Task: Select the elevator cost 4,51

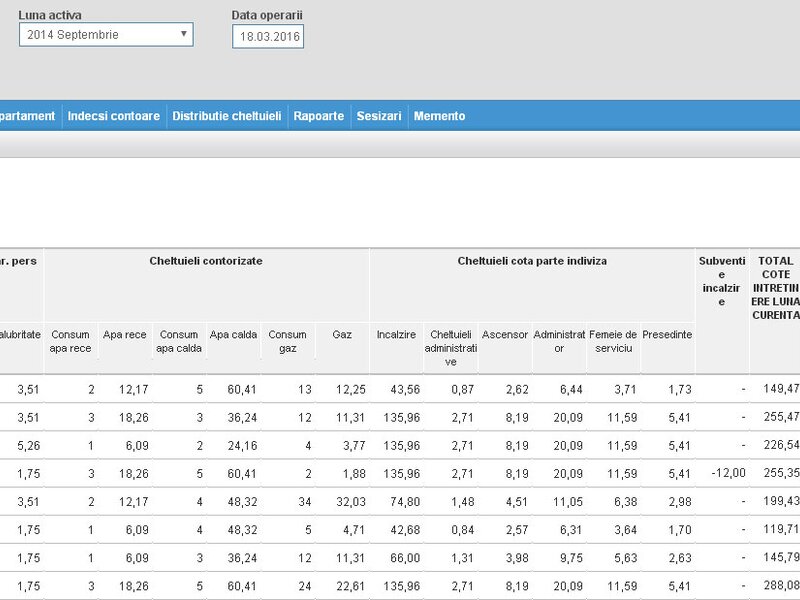Action: tap(517, 502)
